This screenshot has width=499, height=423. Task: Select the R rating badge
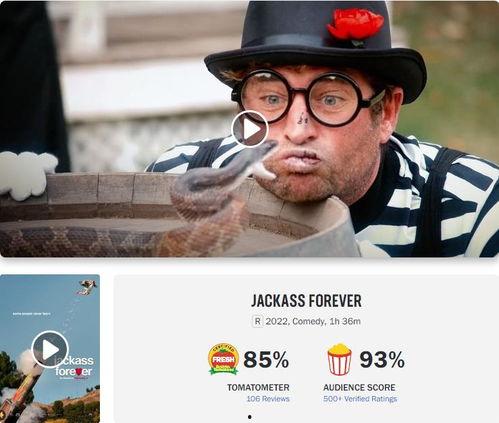coord(257,321)
